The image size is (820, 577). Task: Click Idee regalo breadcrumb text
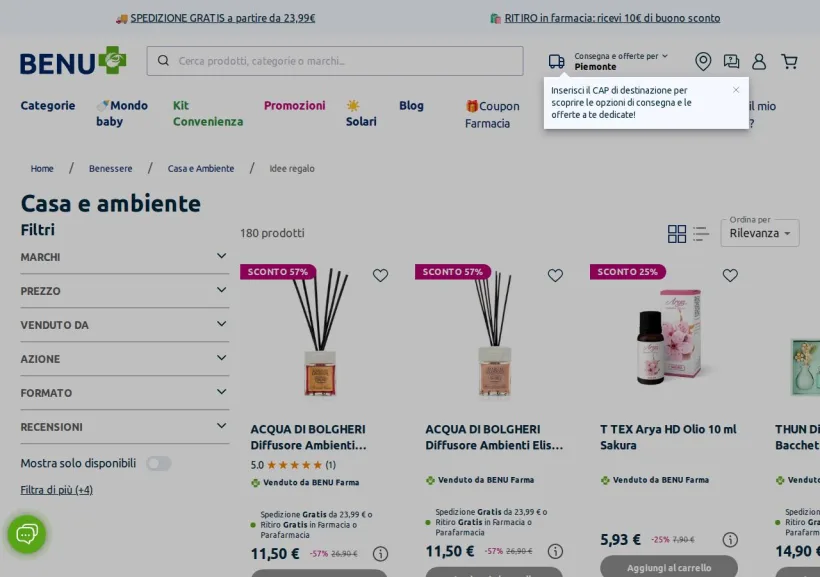[292, 168]
